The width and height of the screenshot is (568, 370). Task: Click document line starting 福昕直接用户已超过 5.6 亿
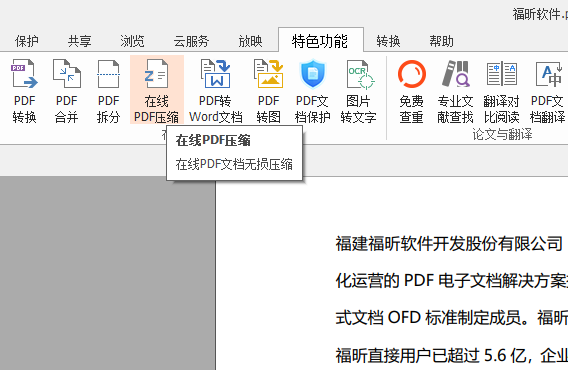pos(451,355)
